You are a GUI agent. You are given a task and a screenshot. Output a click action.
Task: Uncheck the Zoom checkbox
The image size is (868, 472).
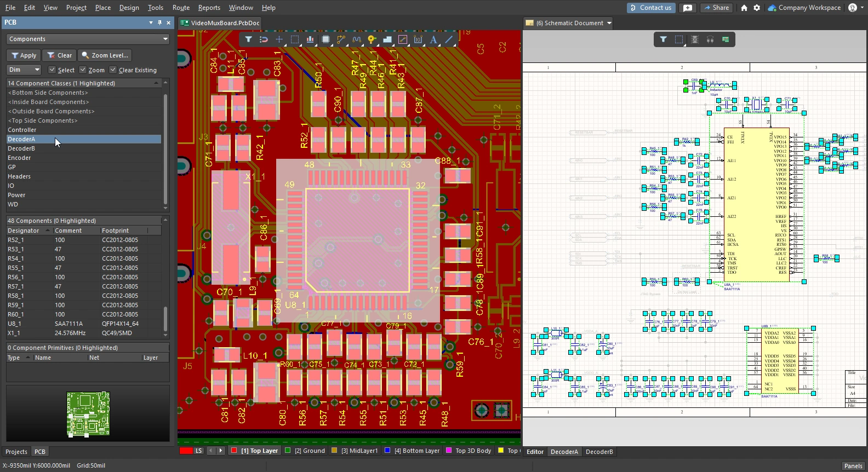(83, 70)
